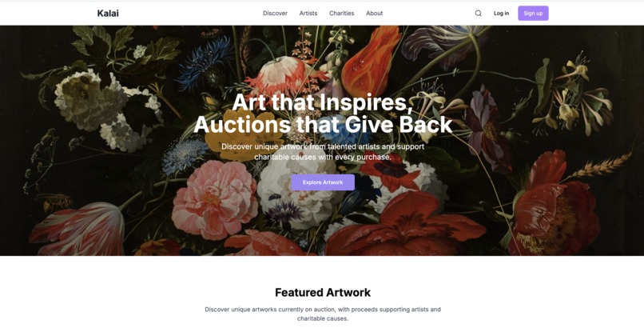This screenshot has height=328, width=644.
Task: Click the Featured Artwork section heading
Action: 323,292
